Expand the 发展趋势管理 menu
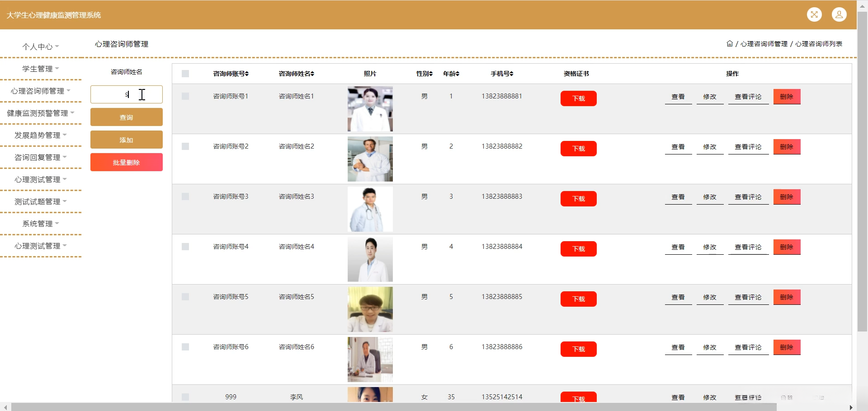Image resolution: width=868 pixels, height=411 pixels. pyautogui.click(x=41, y=135)
